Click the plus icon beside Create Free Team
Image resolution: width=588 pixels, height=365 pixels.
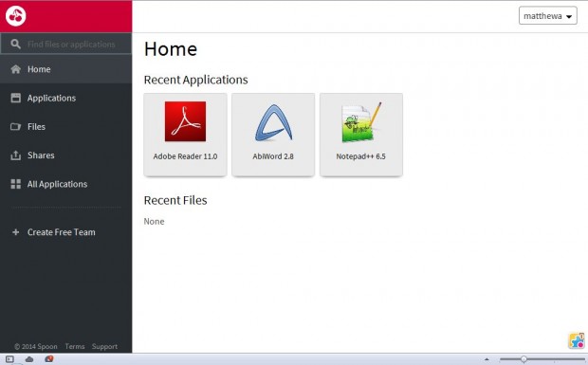(16, 232)
